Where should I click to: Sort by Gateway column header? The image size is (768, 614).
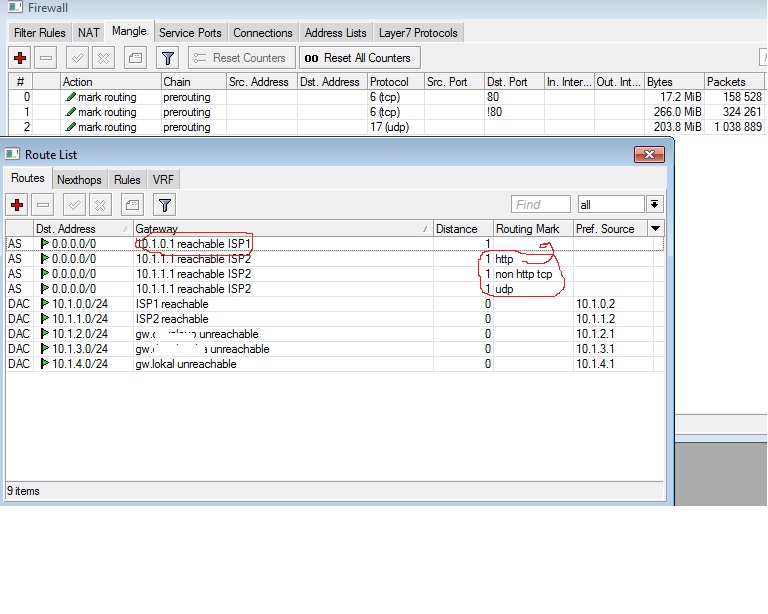point(283,229)
